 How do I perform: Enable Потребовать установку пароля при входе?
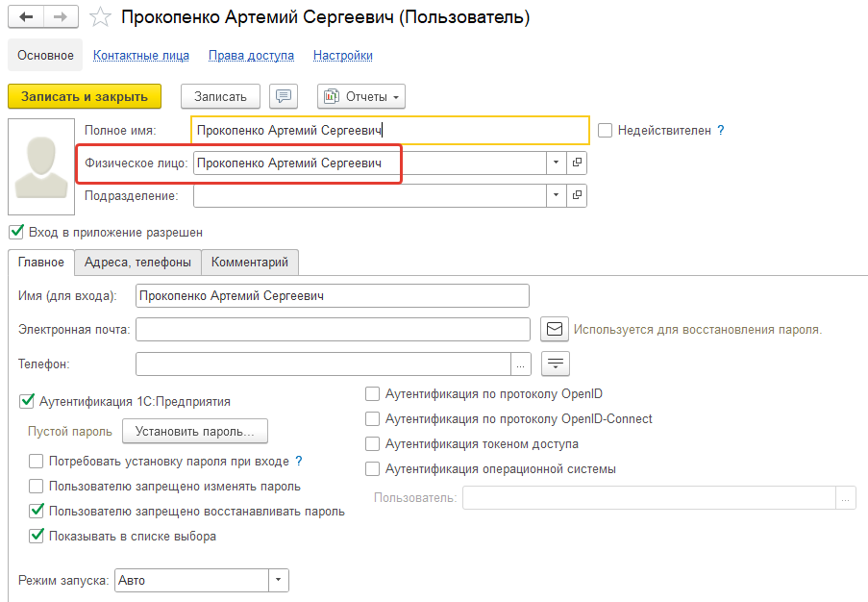click(x=36, y=461)
